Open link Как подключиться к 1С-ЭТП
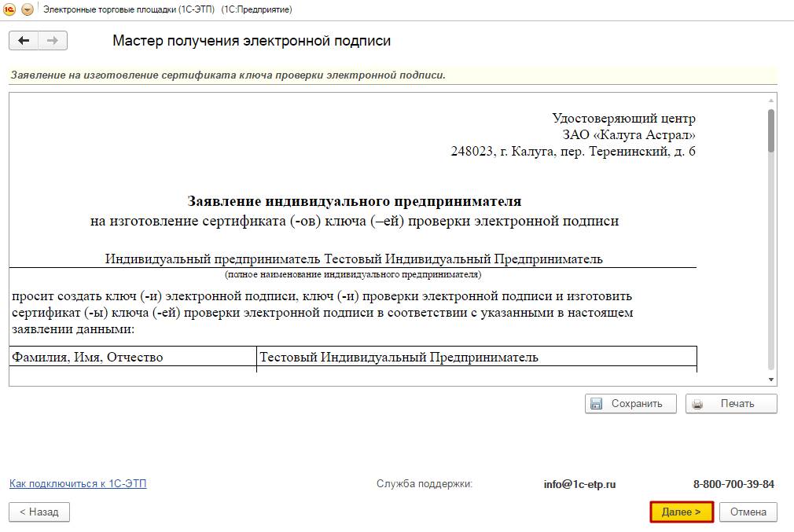The image size is (794, 532). tap(78, 483)
